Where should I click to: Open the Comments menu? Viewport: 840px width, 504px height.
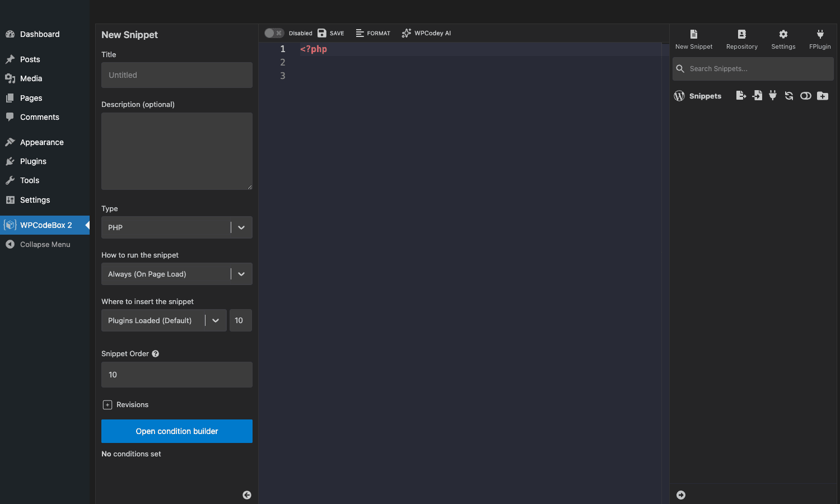[45, 117]
